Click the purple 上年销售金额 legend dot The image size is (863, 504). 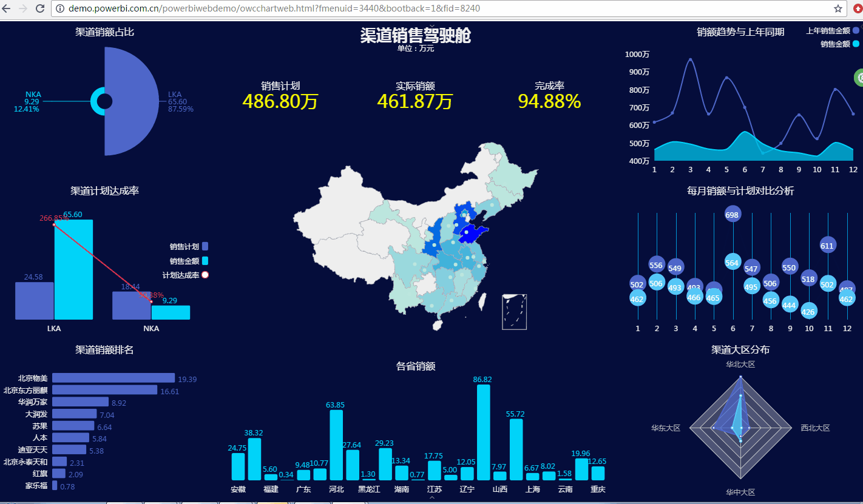[856, 30]
